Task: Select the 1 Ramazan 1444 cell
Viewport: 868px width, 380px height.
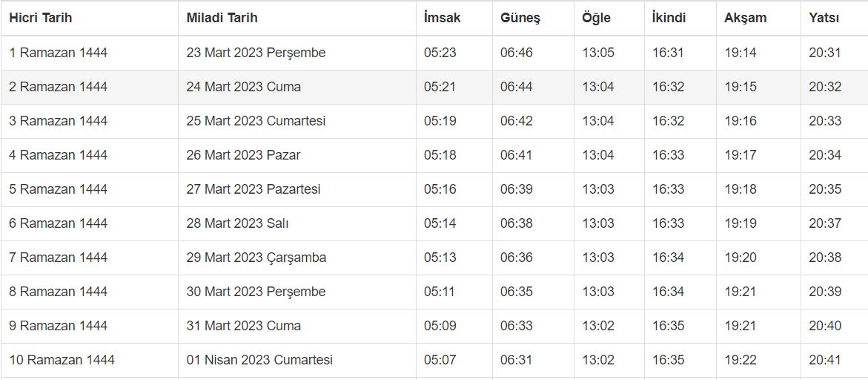Action: click(x=59, y=53)
